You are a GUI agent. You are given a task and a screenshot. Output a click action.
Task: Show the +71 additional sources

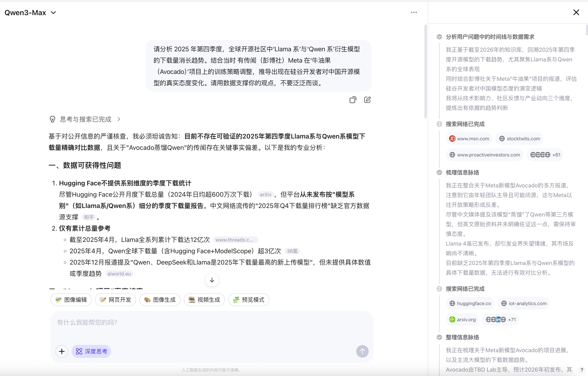pos(501,320)
